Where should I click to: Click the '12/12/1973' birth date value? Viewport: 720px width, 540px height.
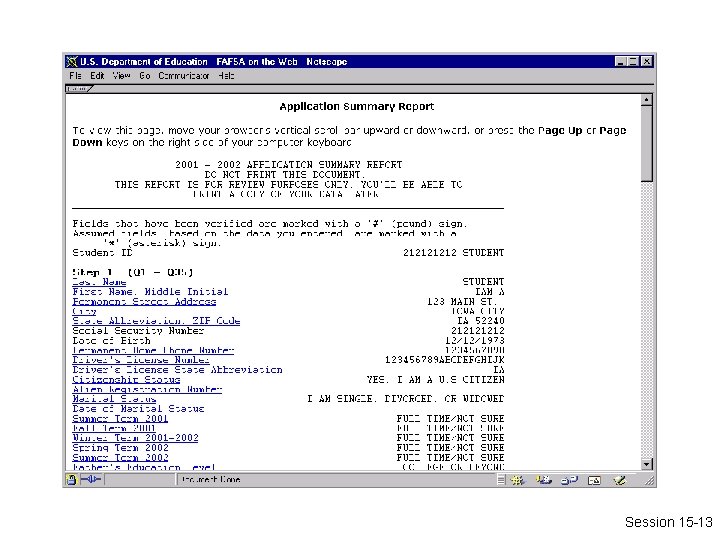tap(475, 341)
